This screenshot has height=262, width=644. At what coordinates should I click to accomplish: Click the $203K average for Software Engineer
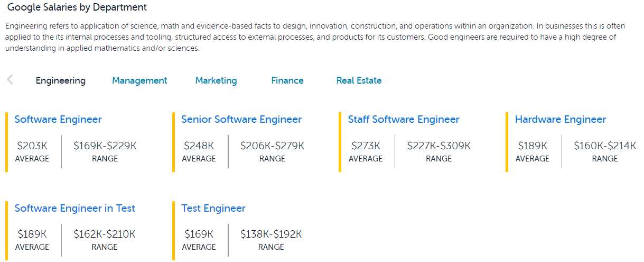[x=32, y=146]
